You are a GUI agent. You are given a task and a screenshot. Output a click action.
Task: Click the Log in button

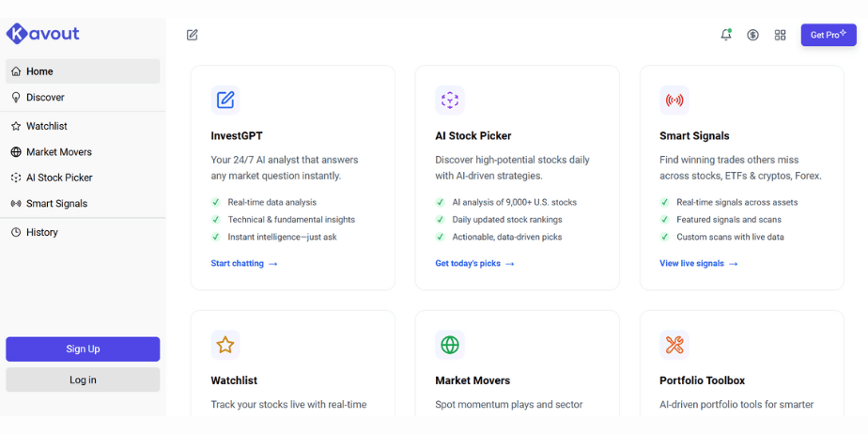point(83,380)
